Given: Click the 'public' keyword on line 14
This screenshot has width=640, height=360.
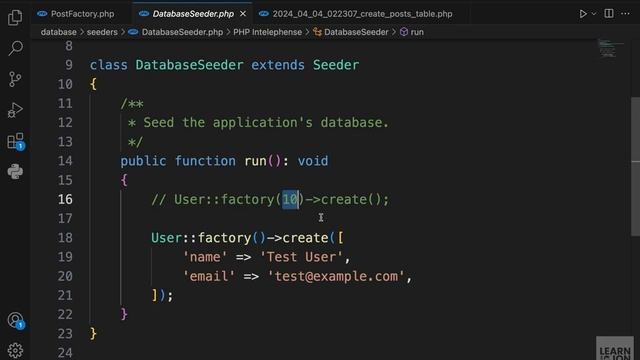Looking at the screenshot, I should point(143,161).
